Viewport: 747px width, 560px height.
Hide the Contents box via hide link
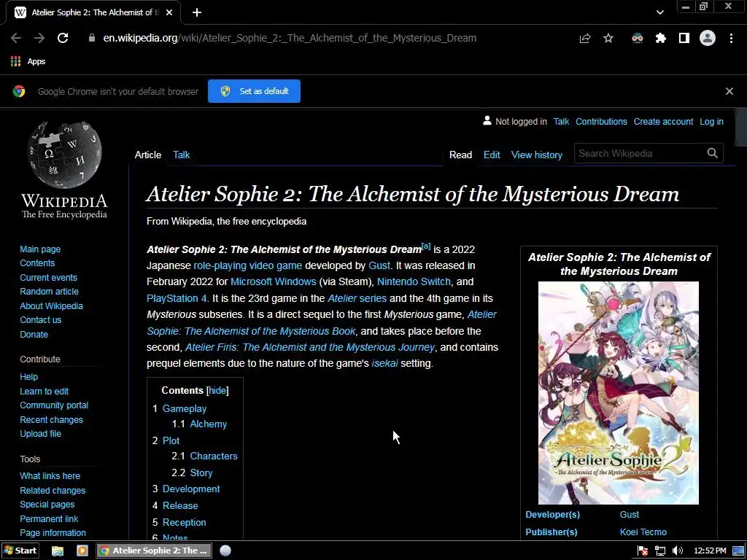(x=217, y=391)
